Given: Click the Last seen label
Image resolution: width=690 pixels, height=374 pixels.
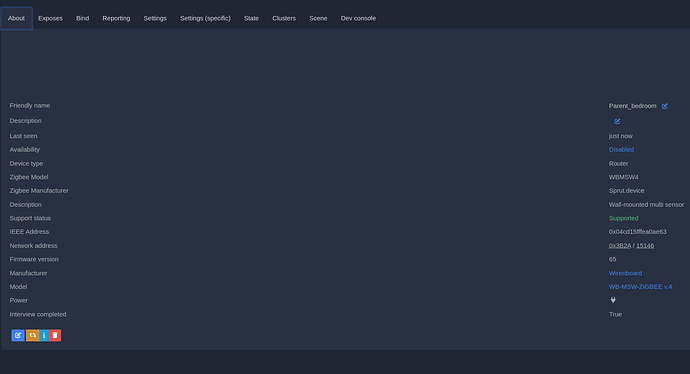Looking at the screenshot, I should [x=23, y=136].
